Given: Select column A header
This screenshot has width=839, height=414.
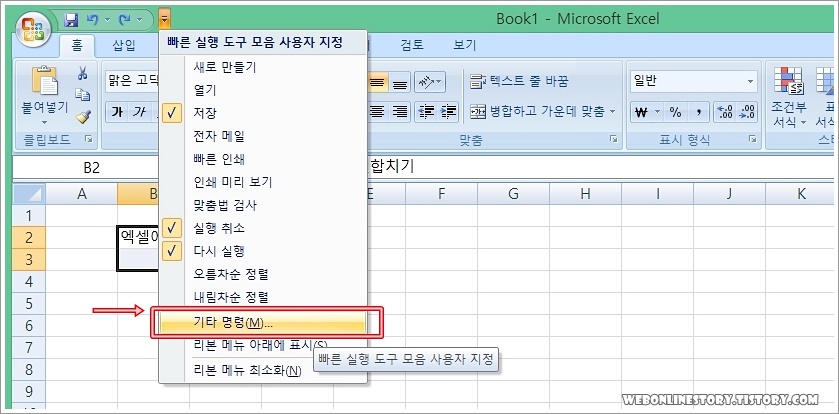Looking at the screenshot, I should [81, 194].
